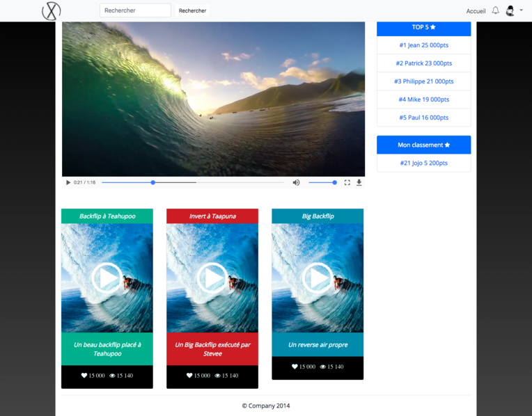Viewport: 532px width, 416px height.
Task: Open the notifications bell
Action: [x=495, y=10]
